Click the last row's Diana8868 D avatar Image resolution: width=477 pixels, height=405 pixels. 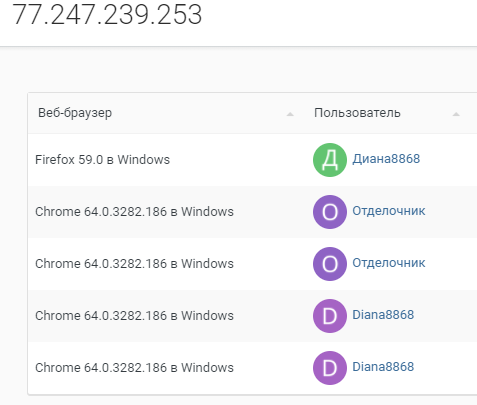click(x=330, y=368)
